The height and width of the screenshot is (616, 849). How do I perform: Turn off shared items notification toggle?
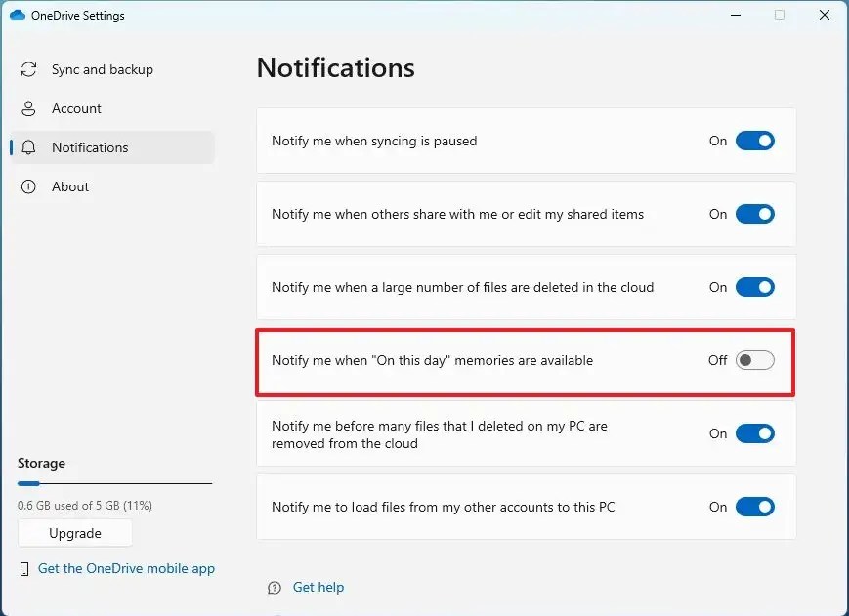(754, 214)
